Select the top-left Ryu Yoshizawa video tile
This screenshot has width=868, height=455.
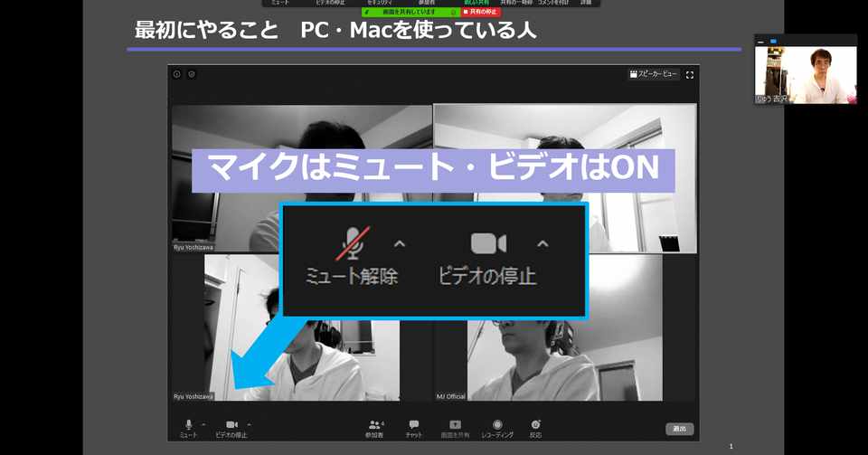pyautogui.click(x=302, y=179)
